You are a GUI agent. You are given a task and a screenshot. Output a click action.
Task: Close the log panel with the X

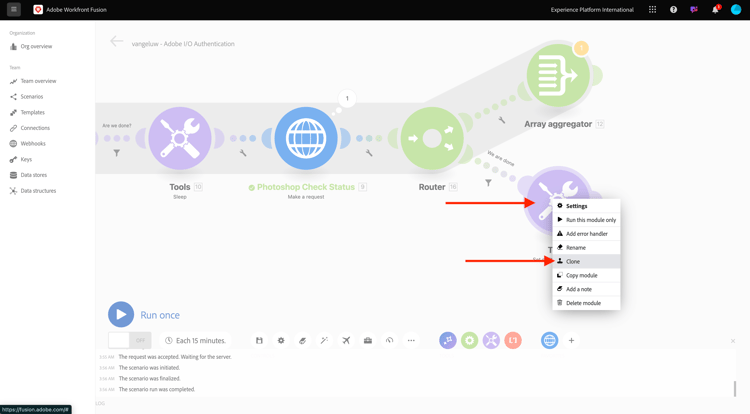point(733,341)
